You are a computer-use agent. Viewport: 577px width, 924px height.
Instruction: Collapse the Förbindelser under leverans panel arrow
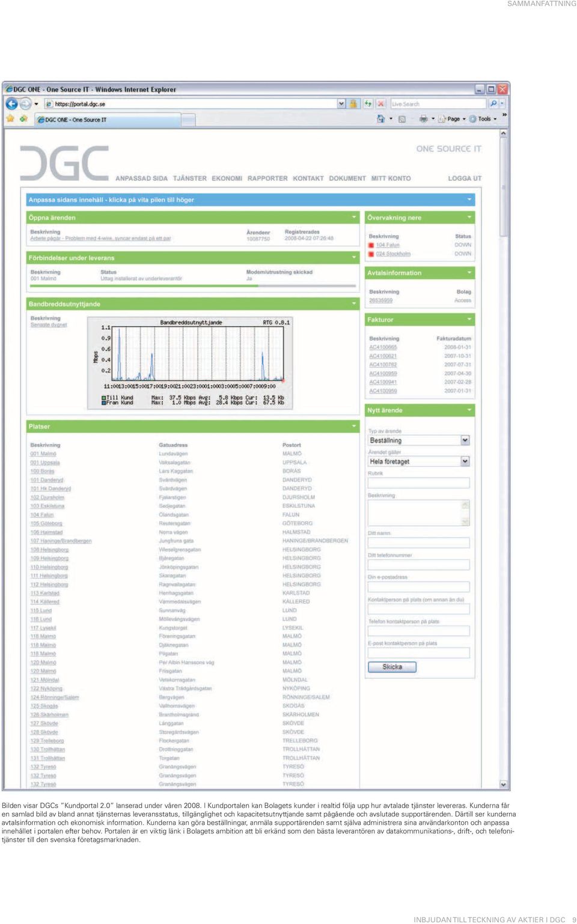coord(354,258)
